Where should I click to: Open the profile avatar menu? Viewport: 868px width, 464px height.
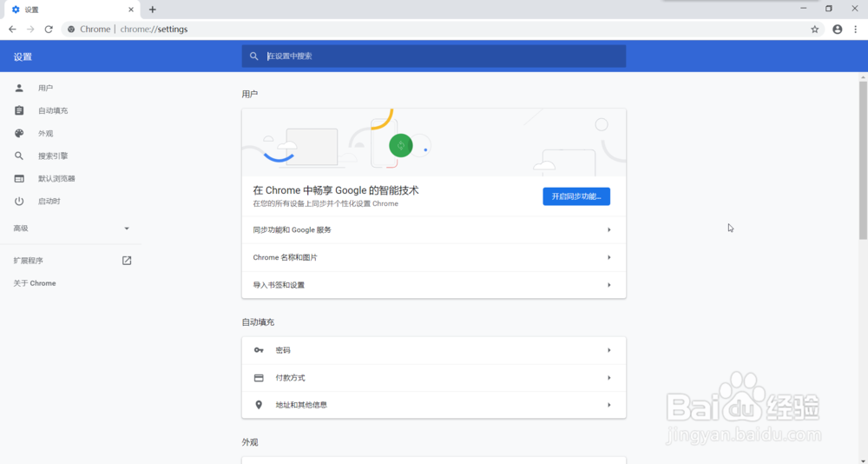[837, 30]
